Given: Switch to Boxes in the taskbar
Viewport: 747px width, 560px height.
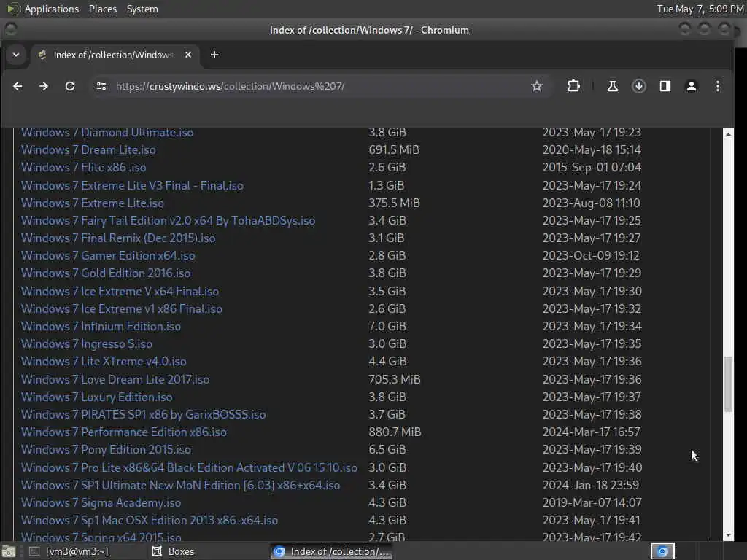Looking at the screenshot, I should click(172, 551).
